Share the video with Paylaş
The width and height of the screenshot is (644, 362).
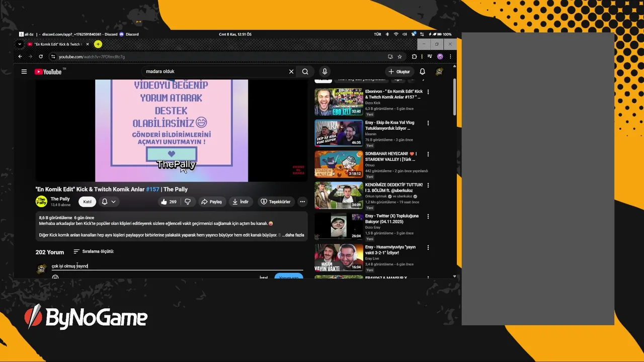coord(211,202)
